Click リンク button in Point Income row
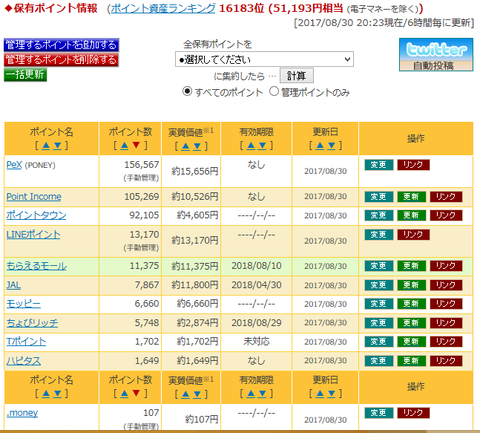This screenshot has height=433, width=480. click(x=446, y=197)
